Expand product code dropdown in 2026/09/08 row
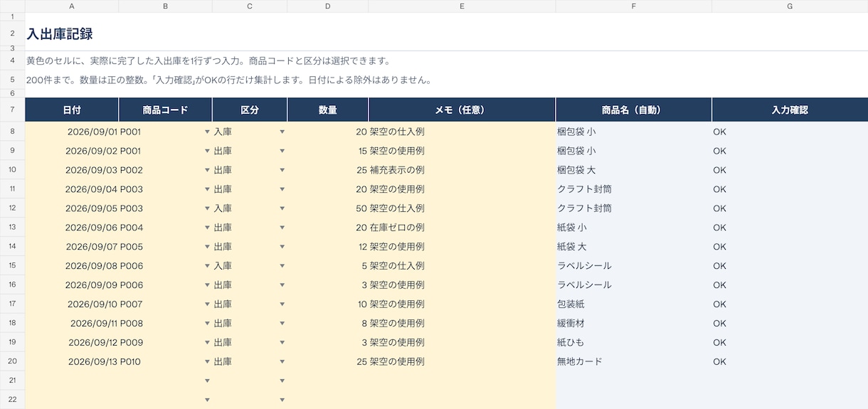Viewport: 868px width, 409px height. pos(207,266)
